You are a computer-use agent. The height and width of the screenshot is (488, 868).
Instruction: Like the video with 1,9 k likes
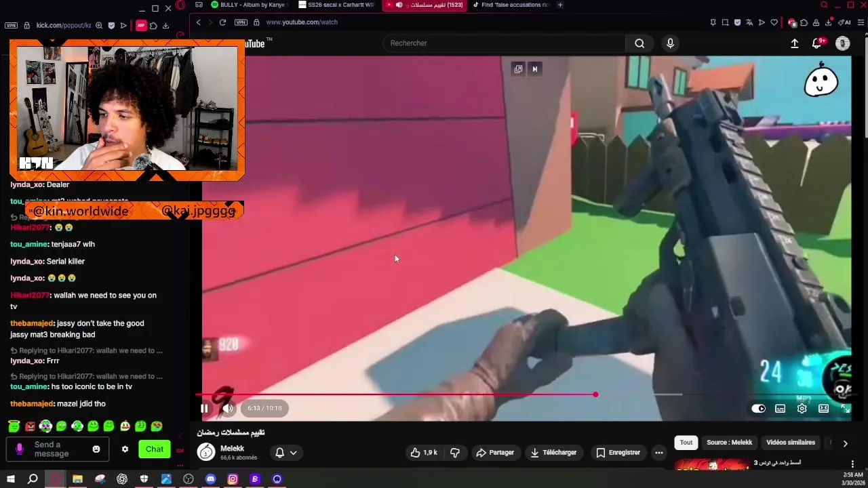(x=424, y=453)
